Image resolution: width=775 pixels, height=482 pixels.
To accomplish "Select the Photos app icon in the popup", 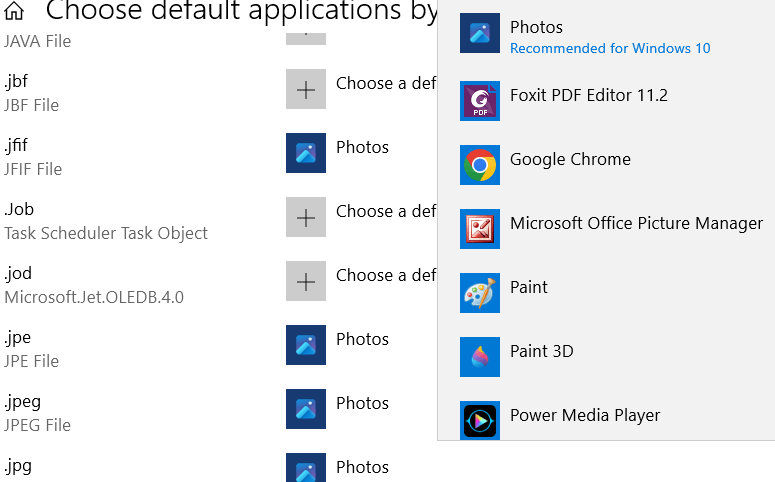I will coord(479,34).
